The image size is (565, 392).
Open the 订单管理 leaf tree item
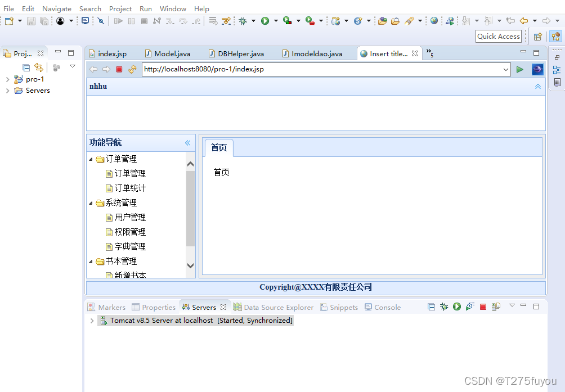point(125,173)
